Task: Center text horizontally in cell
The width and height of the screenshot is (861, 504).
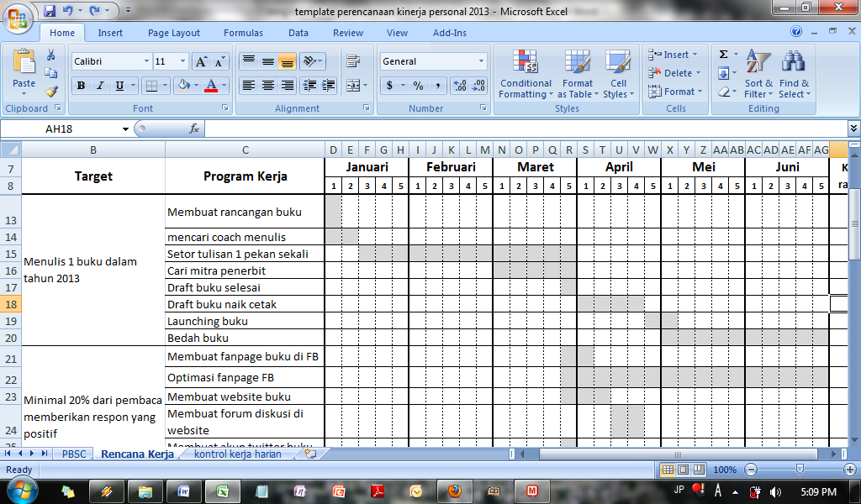Action: [268, 86]
